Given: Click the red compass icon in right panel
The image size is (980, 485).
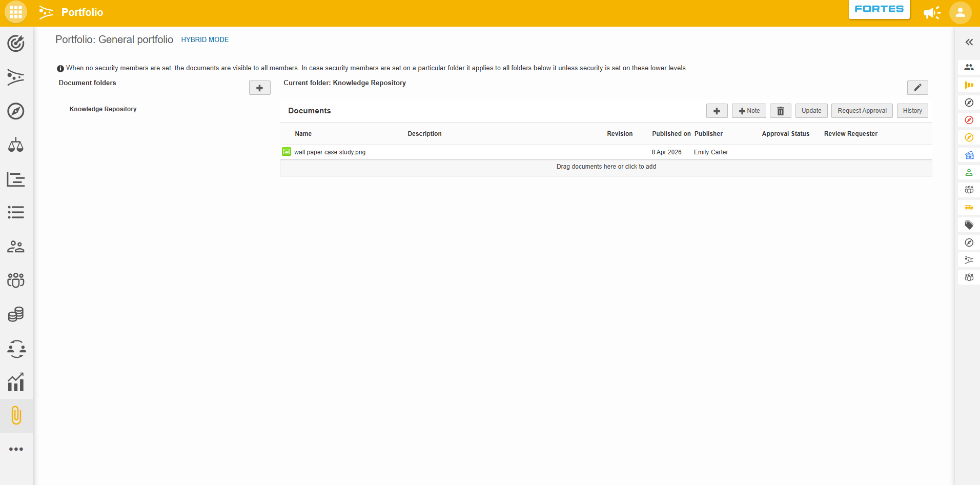Looking at the screenshot, I should pos(969,120).
